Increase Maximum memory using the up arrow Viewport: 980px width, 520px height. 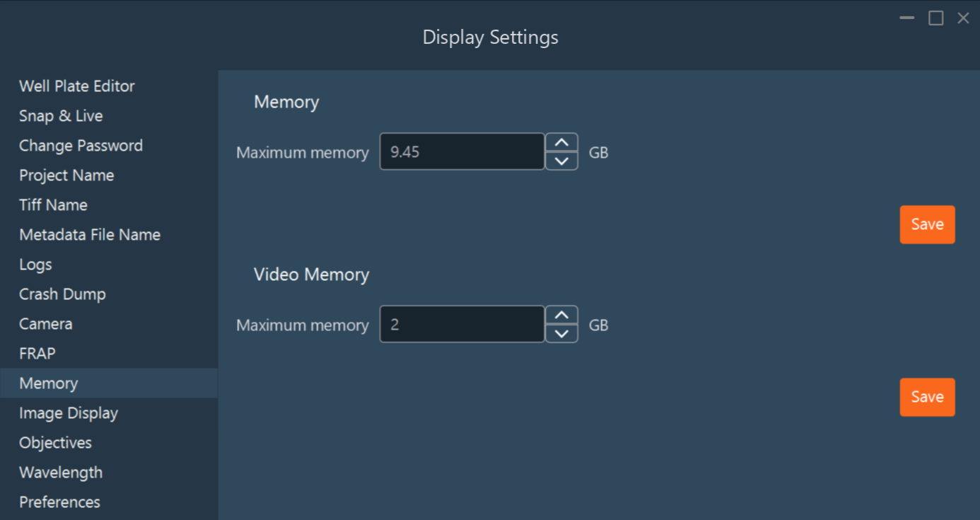(x=560, y=142)
